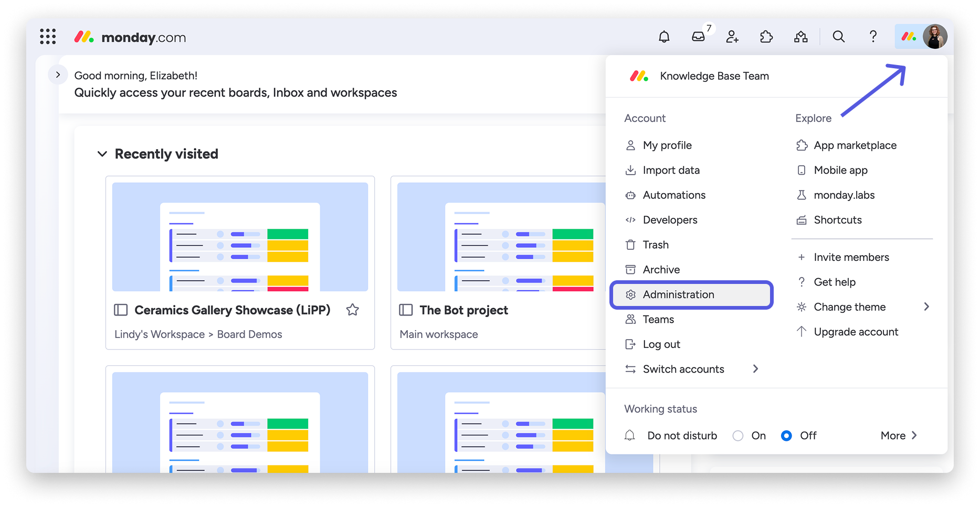Collapse the Recently visited section
The width and height of the screenshot is (980, 507).
[102, 154]
